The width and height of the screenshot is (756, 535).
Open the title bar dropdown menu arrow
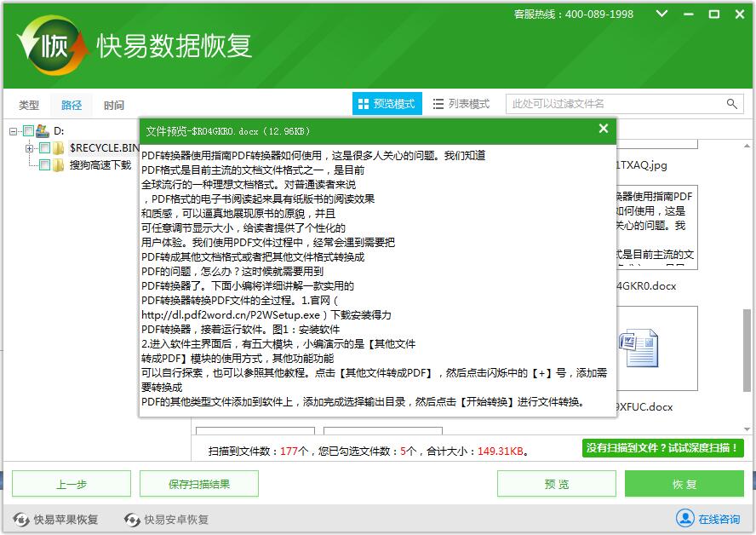(666, 14)
